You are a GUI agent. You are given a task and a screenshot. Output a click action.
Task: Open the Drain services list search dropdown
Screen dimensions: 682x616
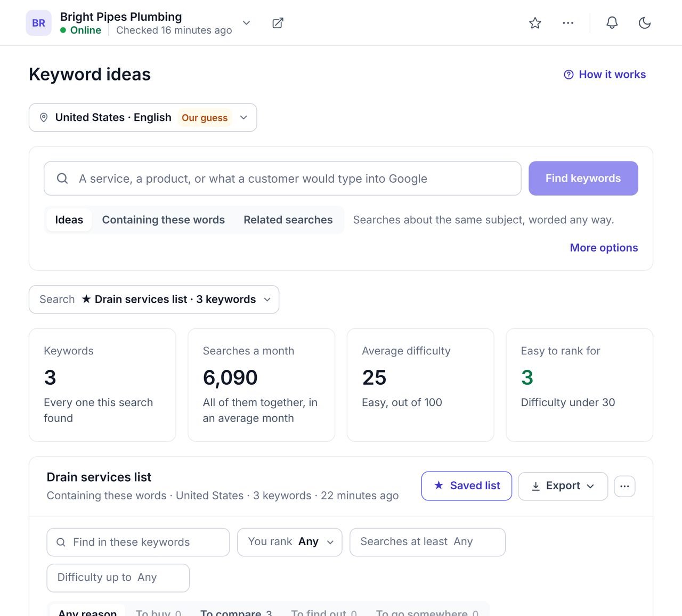(x=154, y=299)
